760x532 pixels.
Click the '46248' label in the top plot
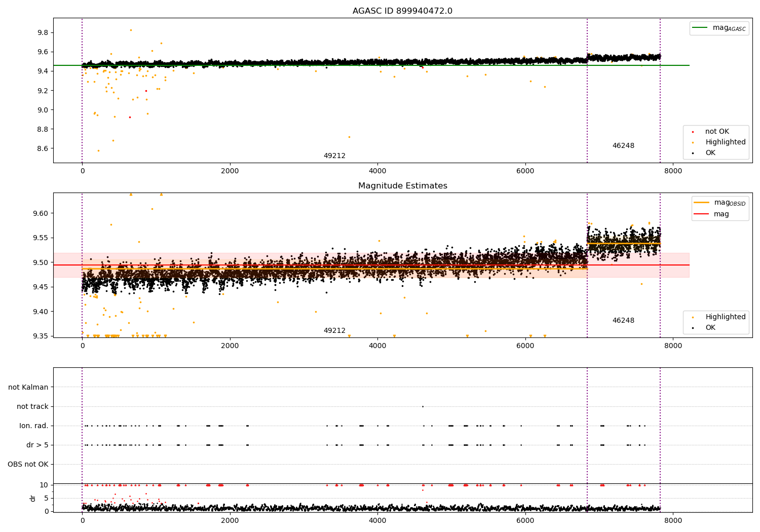coord(623,146)
